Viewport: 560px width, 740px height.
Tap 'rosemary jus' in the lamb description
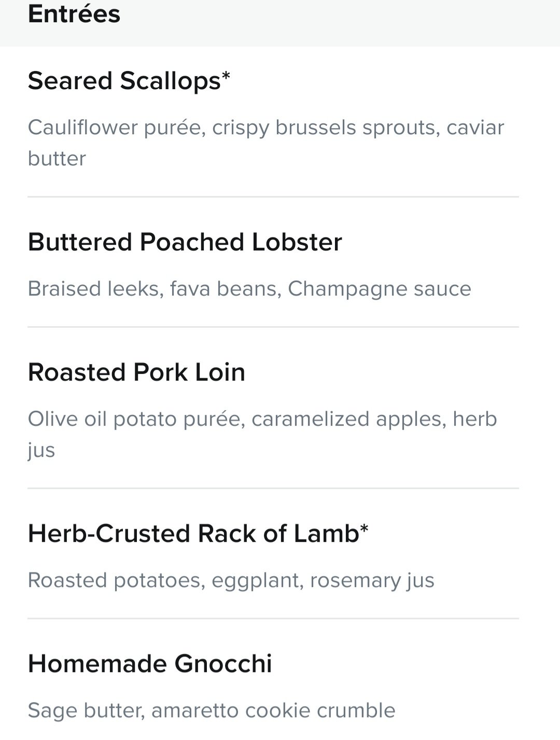372,580
